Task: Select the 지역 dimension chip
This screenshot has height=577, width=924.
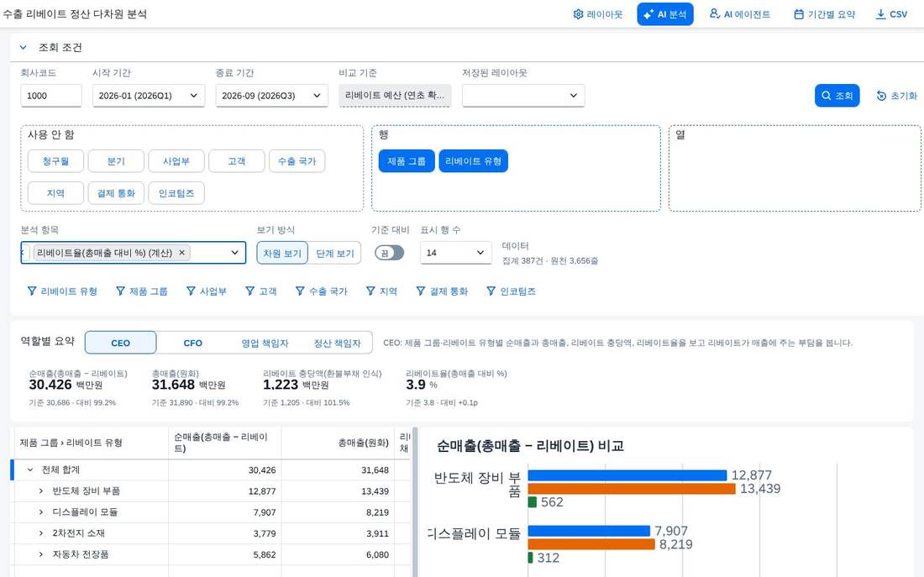Action: click(x=55, y=192)
